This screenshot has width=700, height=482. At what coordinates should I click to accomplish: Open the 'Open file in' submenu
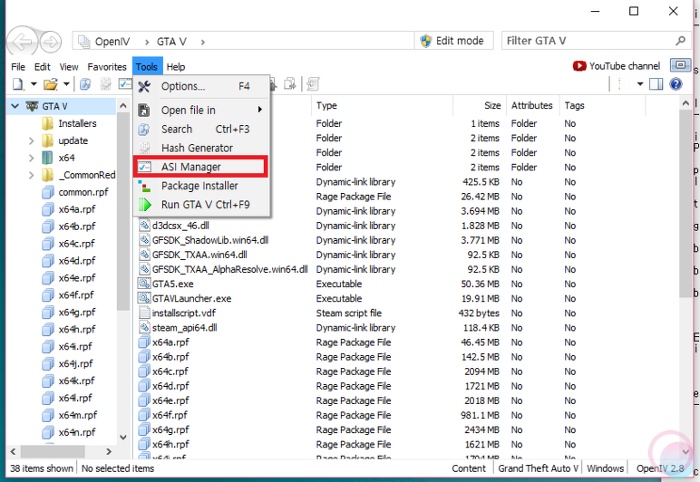200,110
